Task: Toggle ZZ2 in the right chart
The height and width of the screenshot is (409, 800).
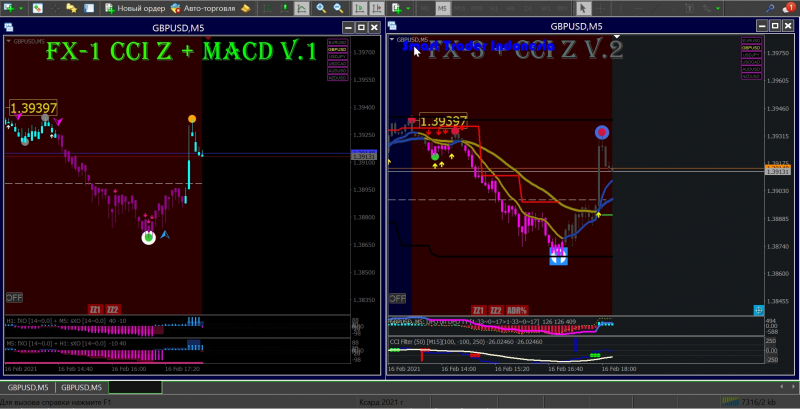Action: tap(495, 310)
